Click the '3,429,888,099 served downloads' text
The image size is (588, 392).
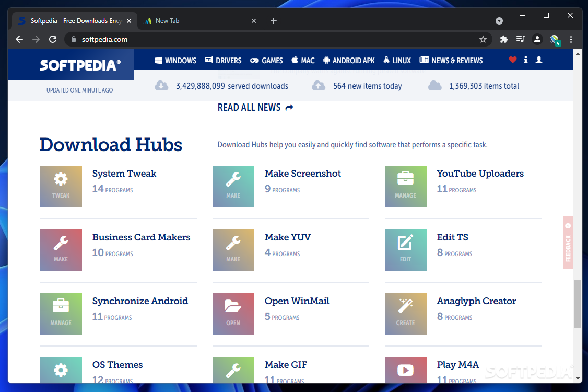tap(232, 86)
